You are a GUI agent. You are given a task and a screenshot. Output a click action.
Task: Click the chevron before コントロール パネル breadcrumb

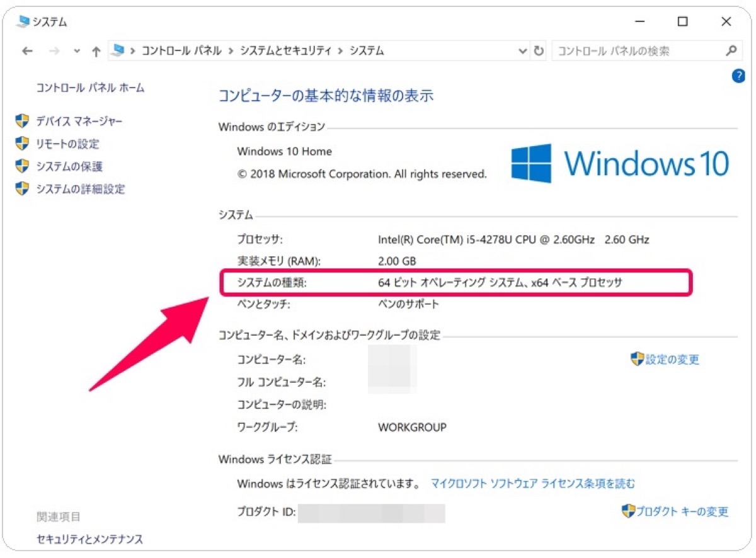(x=133, y=51)
